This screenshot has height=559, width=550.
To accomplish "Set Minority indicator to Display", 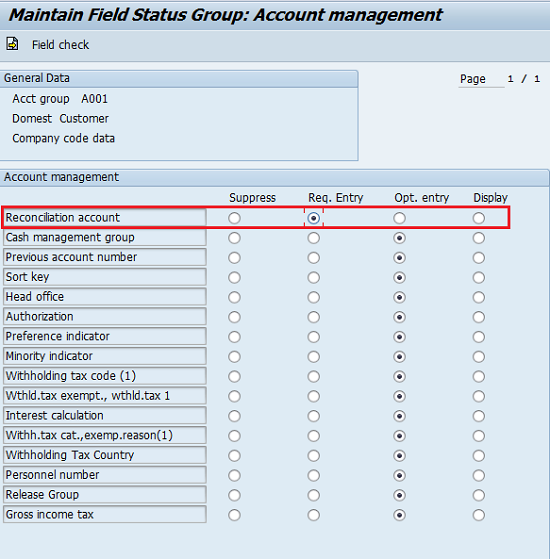I will (479, 357).
